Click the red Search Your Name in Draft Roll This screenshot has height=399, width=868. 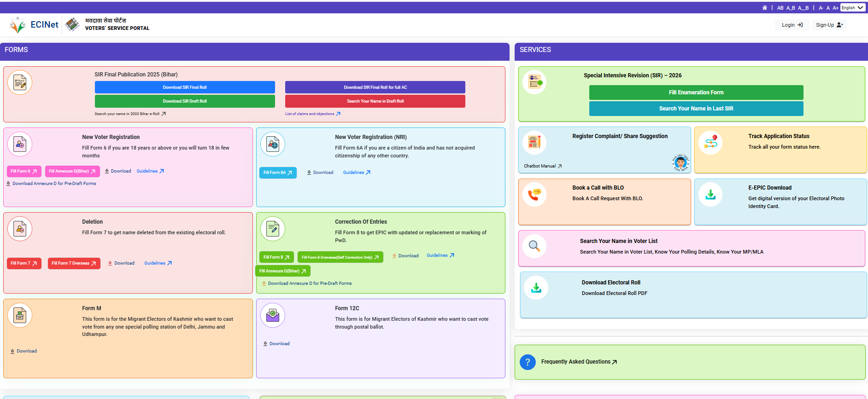click(x=375, y=101)
